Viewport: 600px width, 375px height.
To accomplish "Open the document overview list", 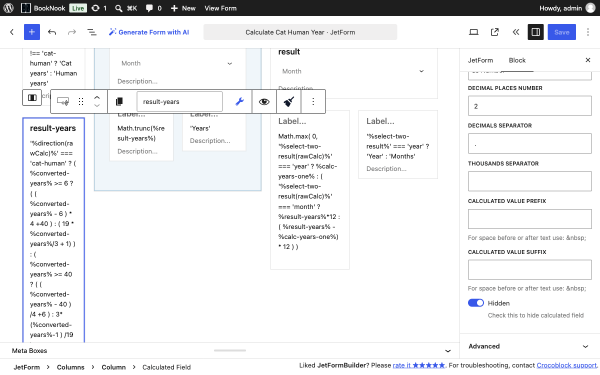I will click(92, 32).
